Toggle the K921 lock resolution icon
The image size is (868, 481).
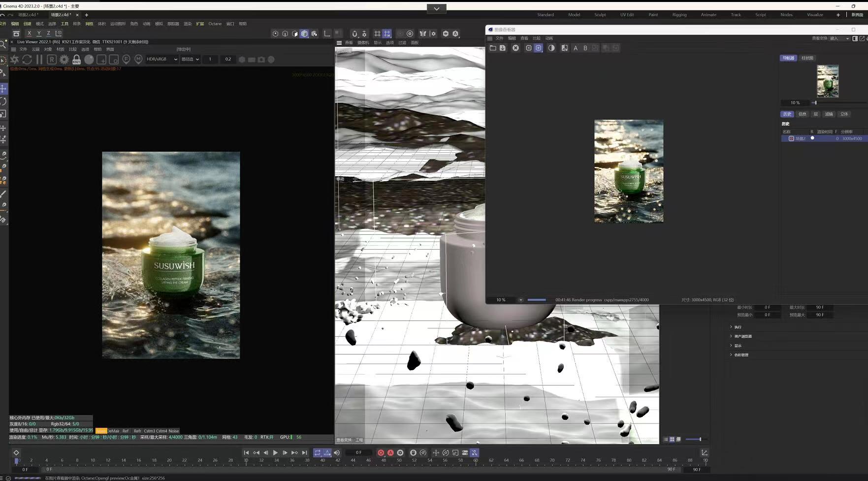pyautogui.click(x=76, y=60)
